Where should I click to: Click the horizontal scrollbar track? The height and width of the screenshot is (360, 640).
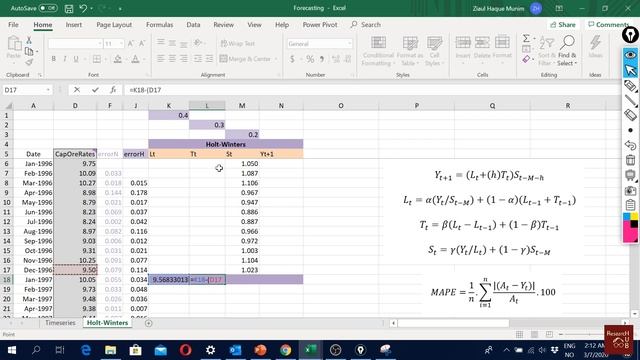pos(508,323)
